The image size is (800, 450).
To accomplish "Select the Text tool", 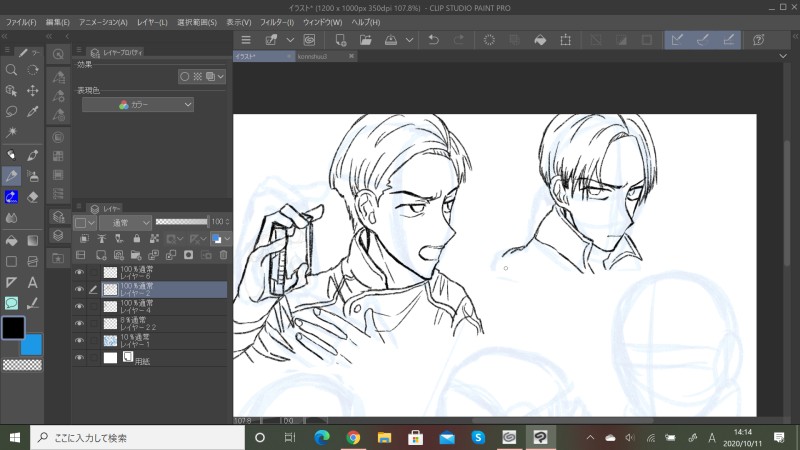I will pyautogui.click(x=33, y=282).
